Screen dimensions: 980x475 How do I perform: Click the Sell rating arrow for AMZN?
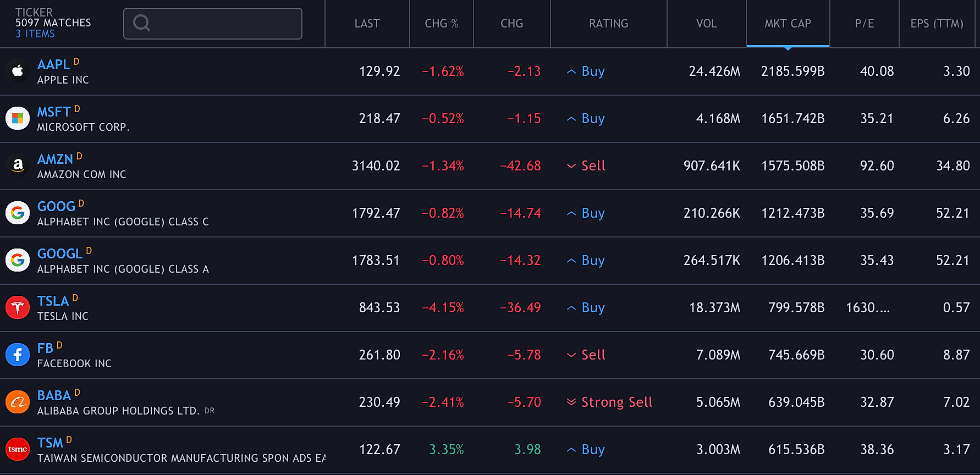pyautogui.click(x=571, y=166)
